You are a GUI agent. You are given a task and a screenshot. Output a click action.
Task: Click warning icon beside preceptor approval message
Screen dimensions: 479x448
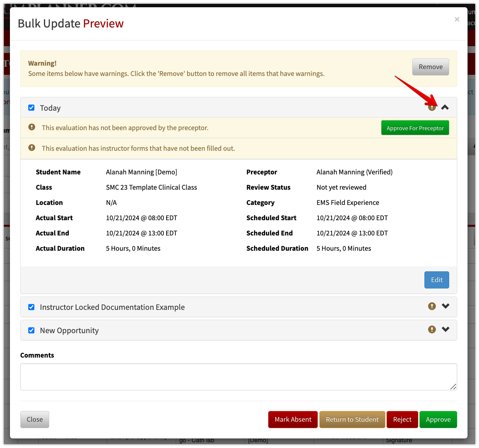click(32, 127)
